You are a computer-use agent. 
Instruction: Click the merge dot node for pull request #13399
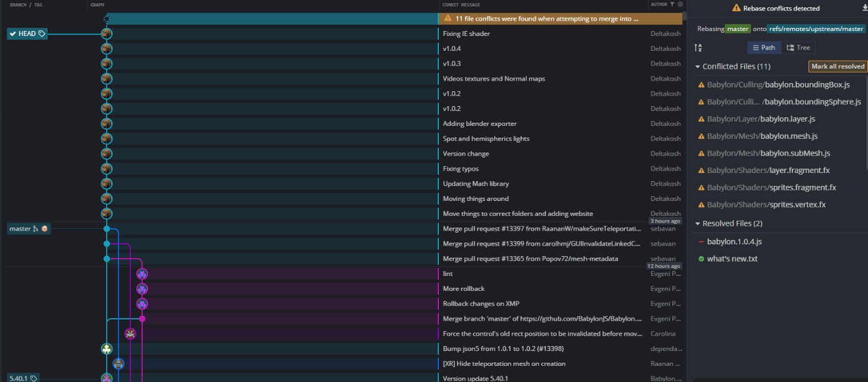coord(107,244)
